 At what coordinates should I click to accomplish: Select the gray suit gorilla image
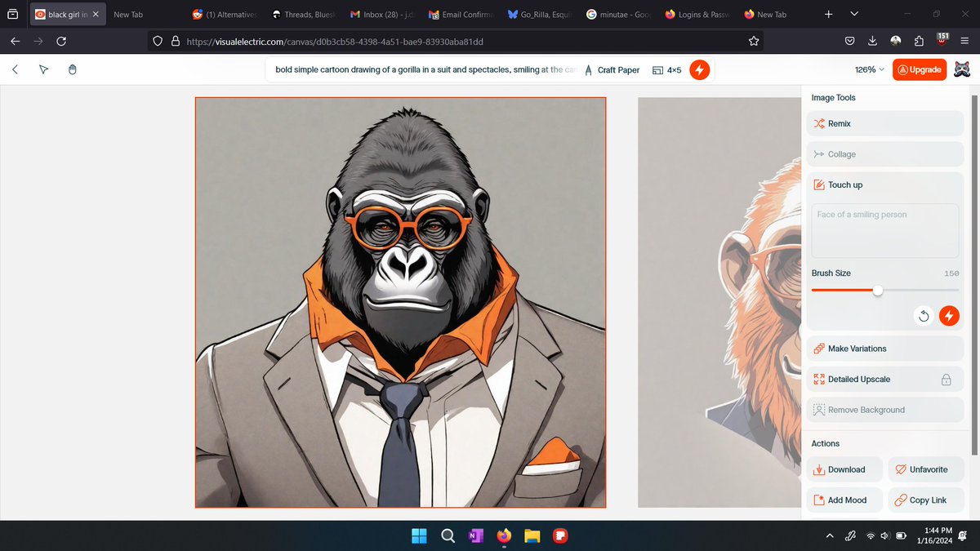point(400,303)
